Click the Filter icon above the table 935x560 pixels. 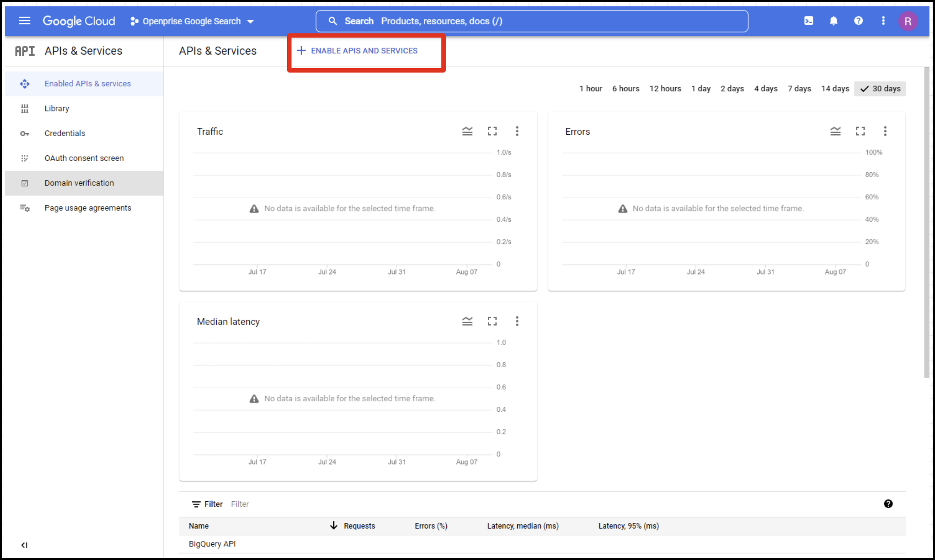tap(196, 505)
